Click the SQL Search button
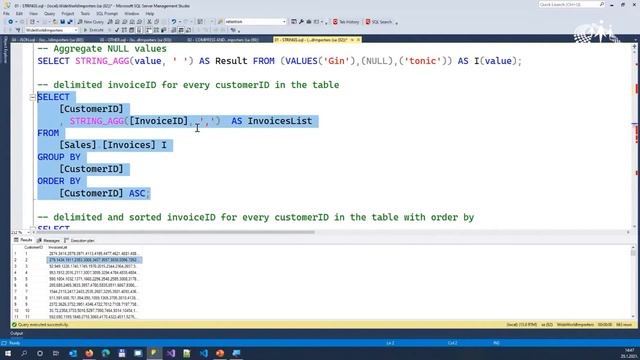This screenshot has width=640, height=360. tap(379, 22)
